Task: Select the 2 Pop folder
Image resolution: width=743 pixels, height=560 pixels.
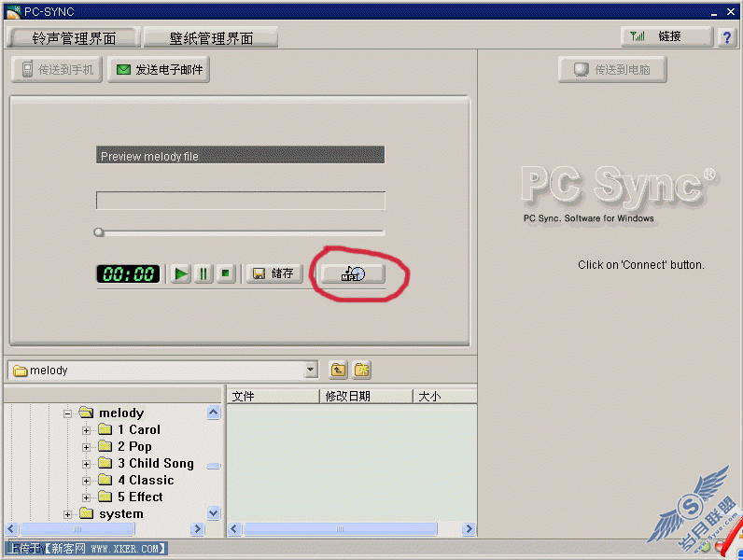Action: point(134,447)
